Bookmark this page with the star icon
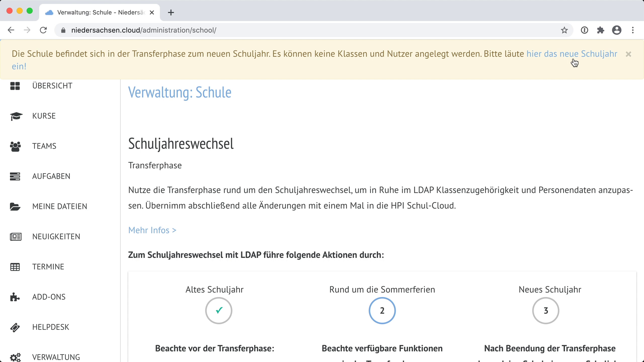Screen dimensions: 644x362 point(564,30)
